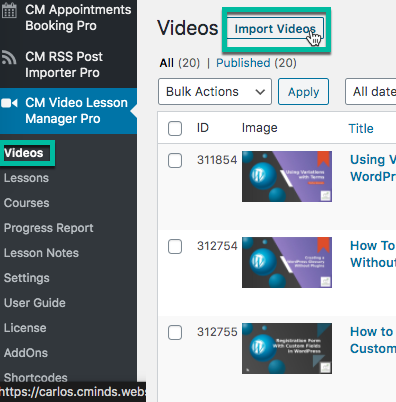
Task: Click the ID column header
Action: (x=203, y=128)
